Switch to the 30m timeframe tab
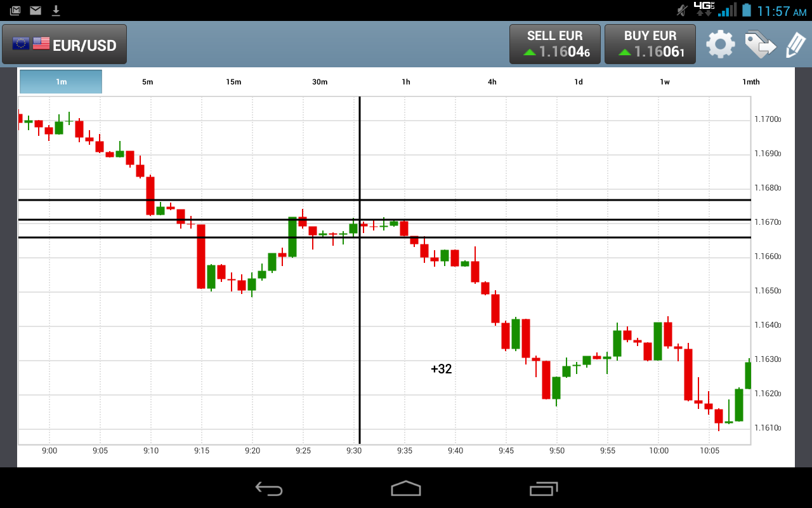 [x=320, y=82]
